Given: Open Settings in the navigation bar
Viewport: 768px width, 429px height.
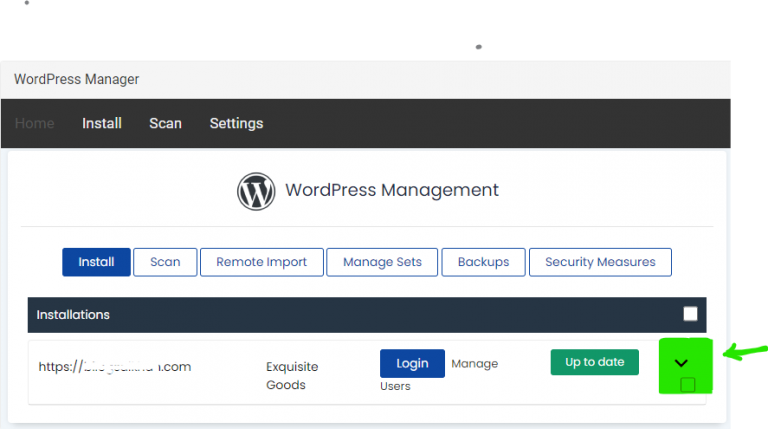Looking at the screenshot, I should coord(236,123).
